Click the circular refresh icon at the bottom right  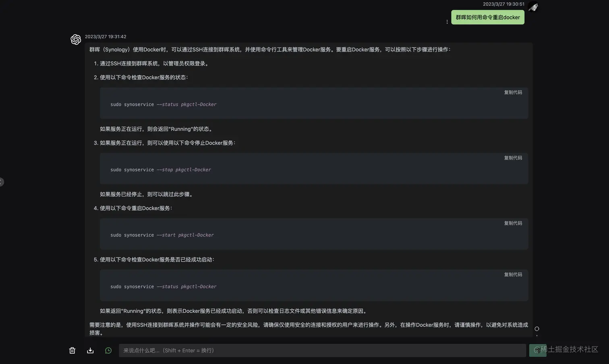point(537,329)
